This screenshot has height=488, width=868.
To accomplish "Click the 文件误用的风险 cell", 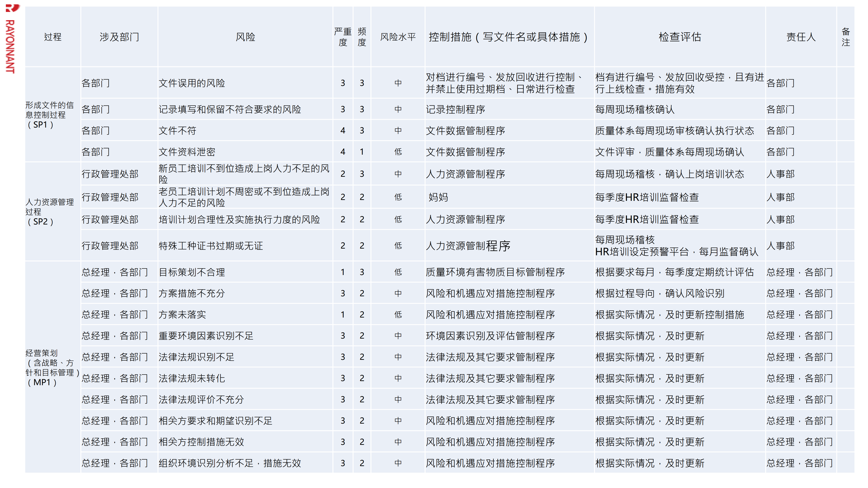I will point(245,83).
